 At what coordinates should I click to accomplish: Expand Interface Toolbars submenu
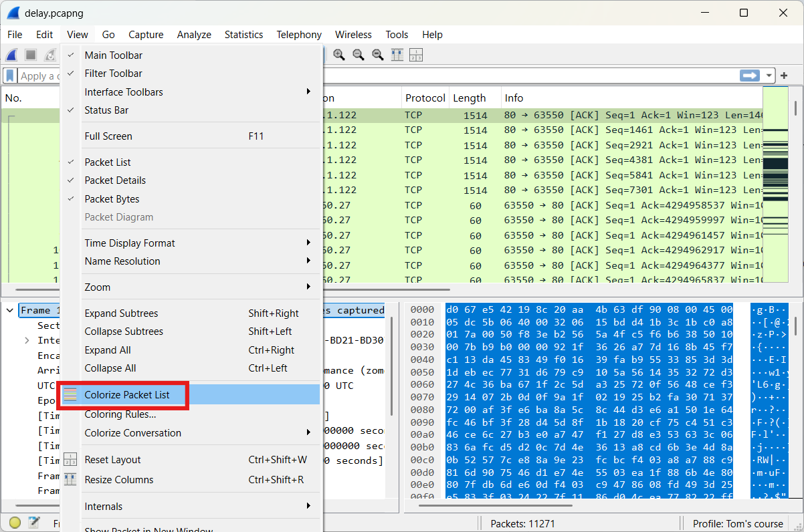(308, 92)
